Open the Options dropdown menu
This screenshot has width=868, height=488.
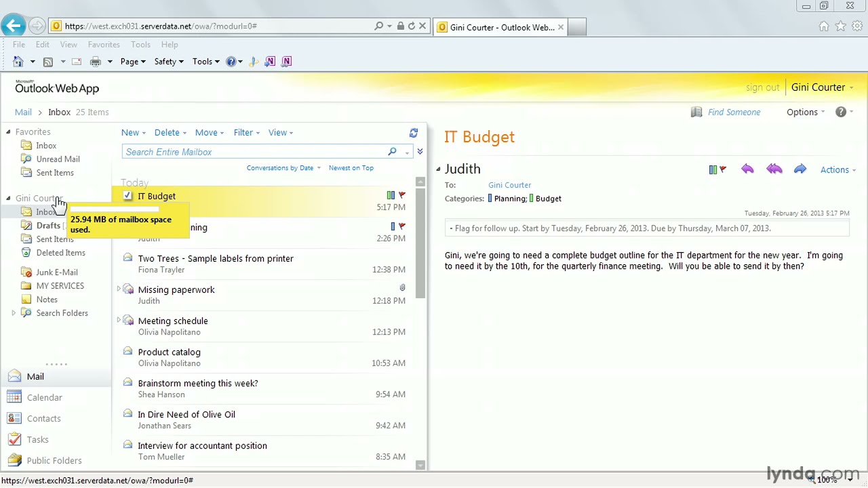[x=806, y=112]
